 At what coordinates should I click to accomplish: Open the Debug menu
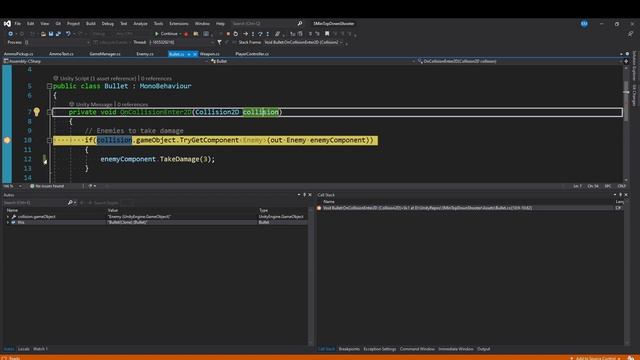pyautogui.click(x=108, y=24)
